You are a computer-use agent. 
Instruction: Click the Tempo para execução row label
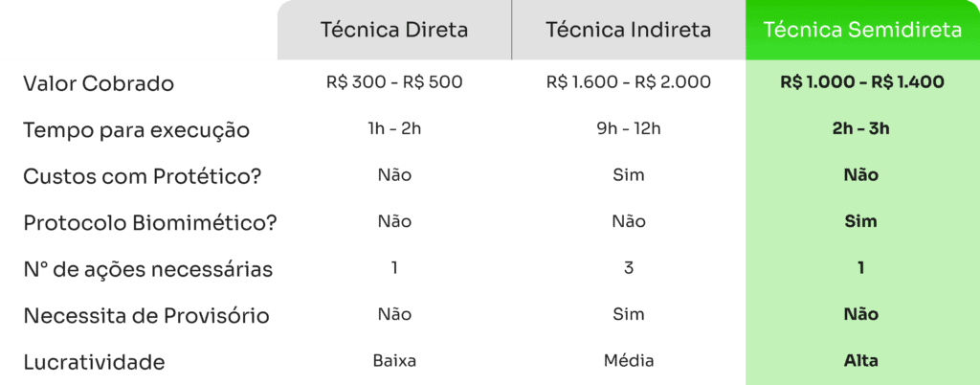[136, 130]
